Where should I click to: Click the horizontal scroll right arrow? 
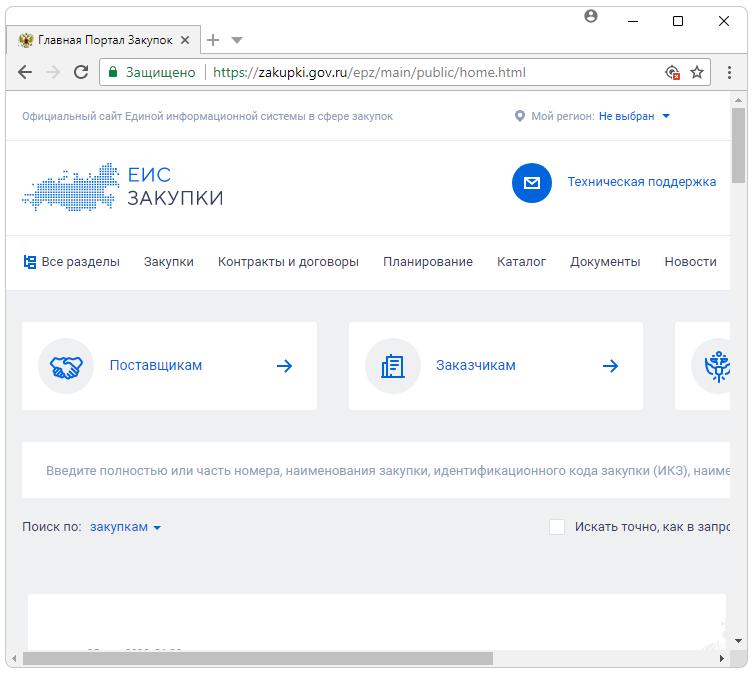(x=722, y=659)
